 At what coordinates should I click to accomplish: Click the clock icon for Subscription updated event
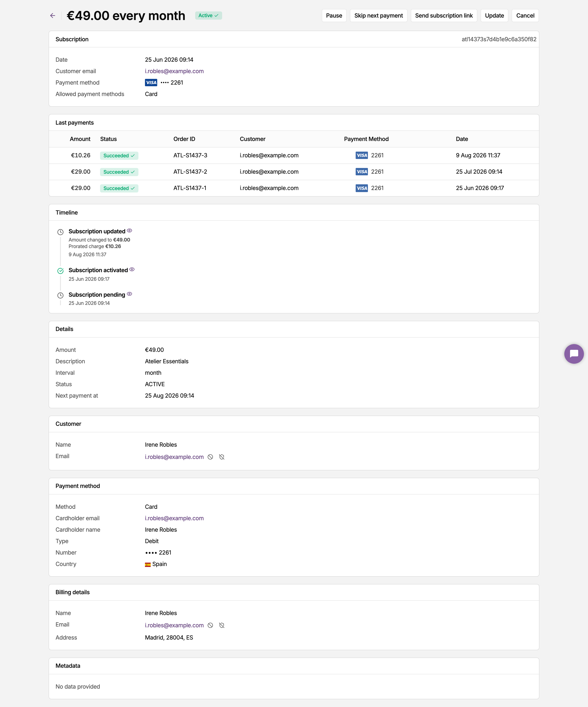pyautogui.click(x=61, y=232)
